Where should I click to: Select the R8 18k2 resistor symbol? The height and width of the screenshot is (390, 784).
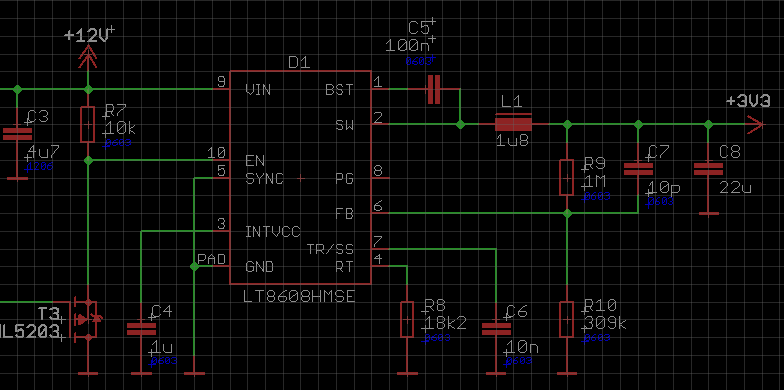coord(408,320)
